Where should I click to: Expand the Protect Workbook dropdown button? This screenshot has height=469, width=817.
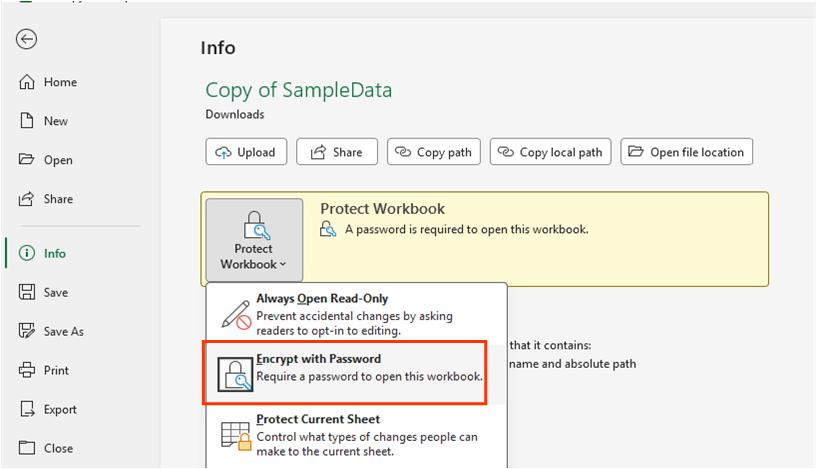pyautogui.click(x=254, y=240)
